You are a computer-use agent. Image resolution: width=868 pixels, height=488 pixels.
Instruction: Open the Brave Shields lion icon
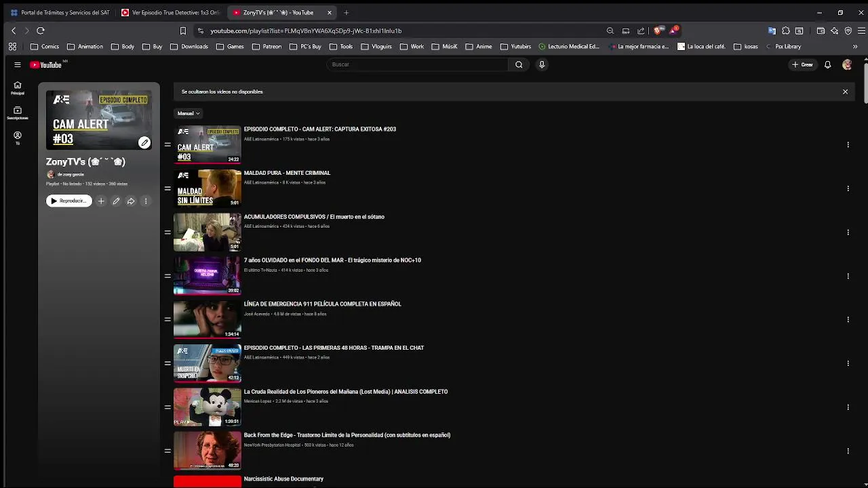658,30
